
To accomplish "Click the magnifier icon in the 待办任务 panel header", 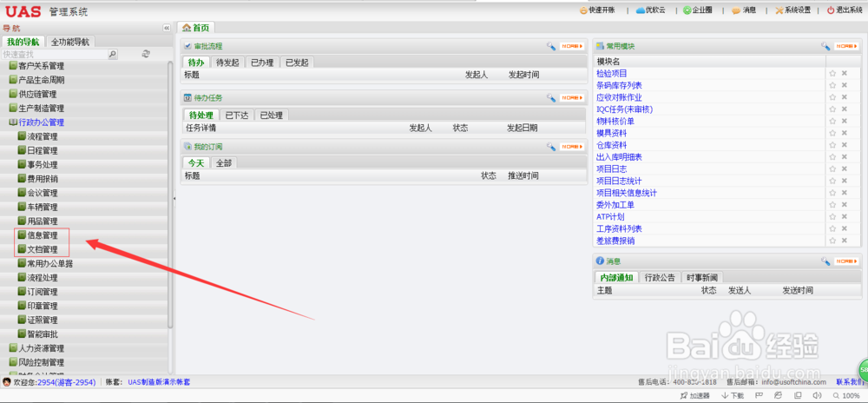I will (x=551, y=97).
